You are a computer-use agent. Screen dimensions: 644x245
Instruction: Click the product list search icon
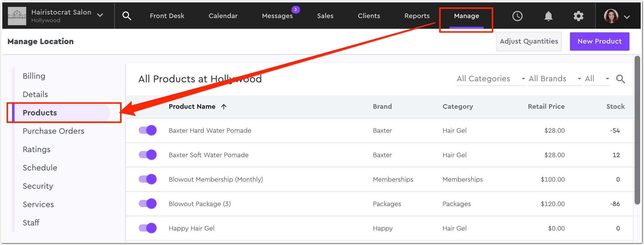click(x=620, y=79)
